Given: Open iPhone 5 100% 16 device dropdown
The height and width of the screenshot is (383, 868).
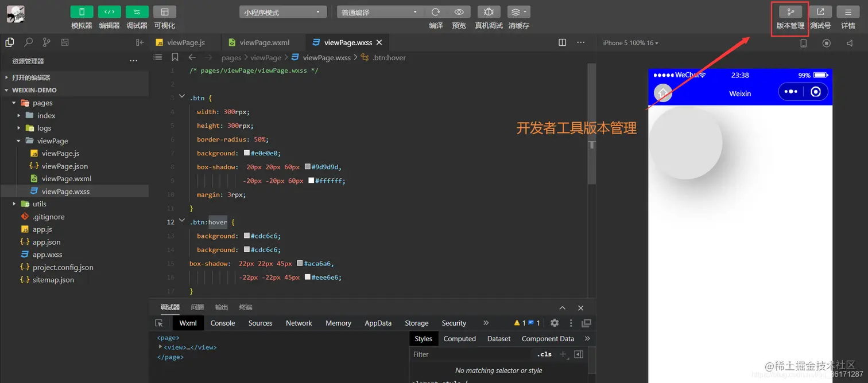Looking at the screenshot, I should (630, 43).
